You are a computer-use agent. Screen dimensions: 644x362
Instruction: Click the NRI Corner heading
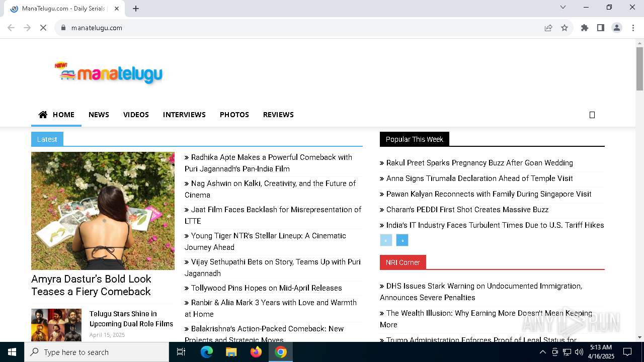pyautogui.click(x=403, y=262)
